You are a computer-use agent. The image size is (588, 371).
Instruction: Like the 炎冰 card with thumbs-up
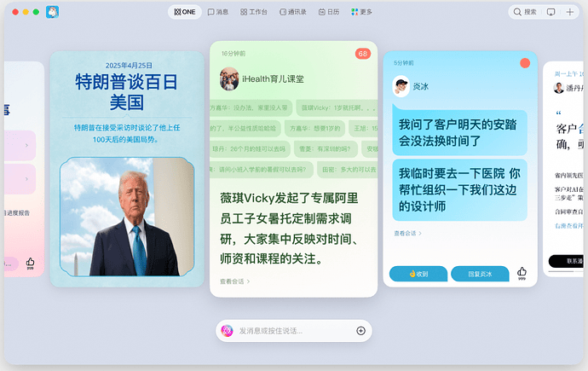pos(522,273)
